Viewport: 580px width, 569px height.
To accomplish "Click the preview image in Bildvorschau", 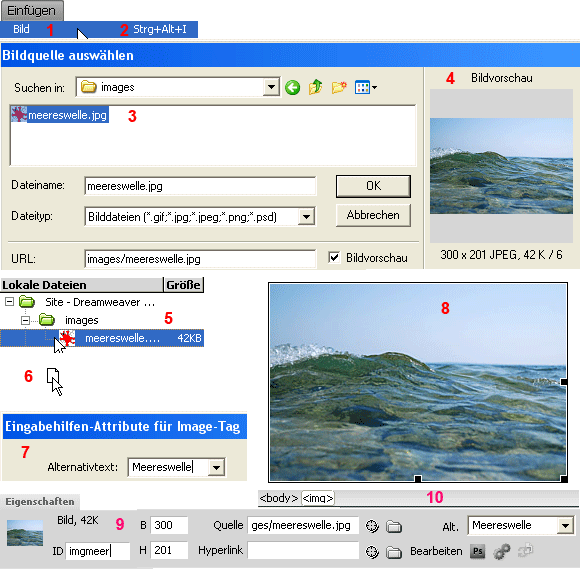I will (x=501, y=166).
